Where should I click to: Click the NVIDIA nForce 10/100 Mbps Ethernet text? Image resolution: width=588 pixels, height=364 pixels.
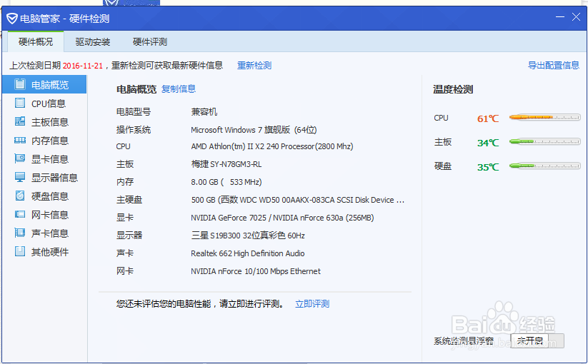256,271
